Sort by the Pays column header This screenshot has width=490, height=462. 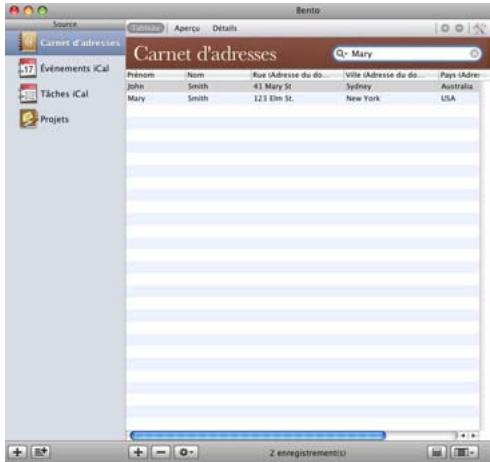tap(460, 75)
